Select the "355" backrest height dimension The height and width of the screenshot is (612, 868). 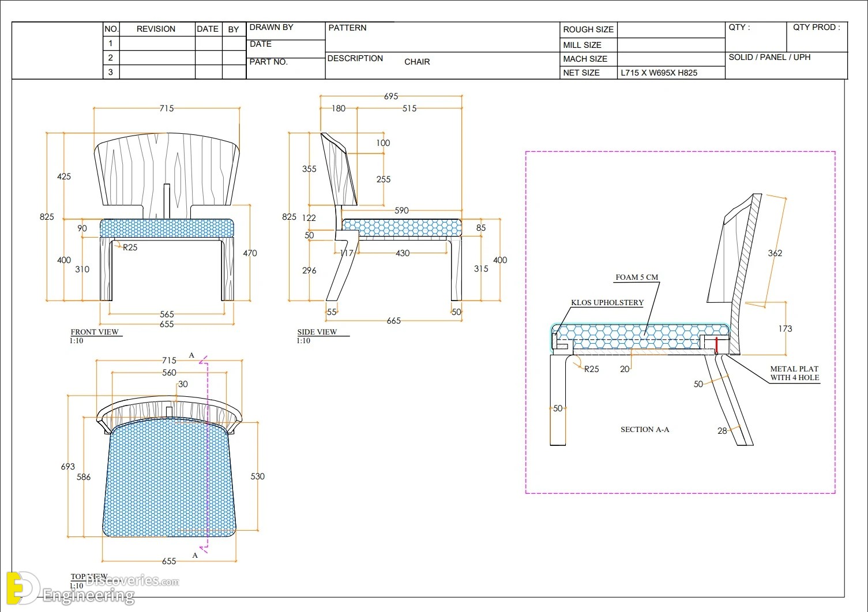[309, 169]
